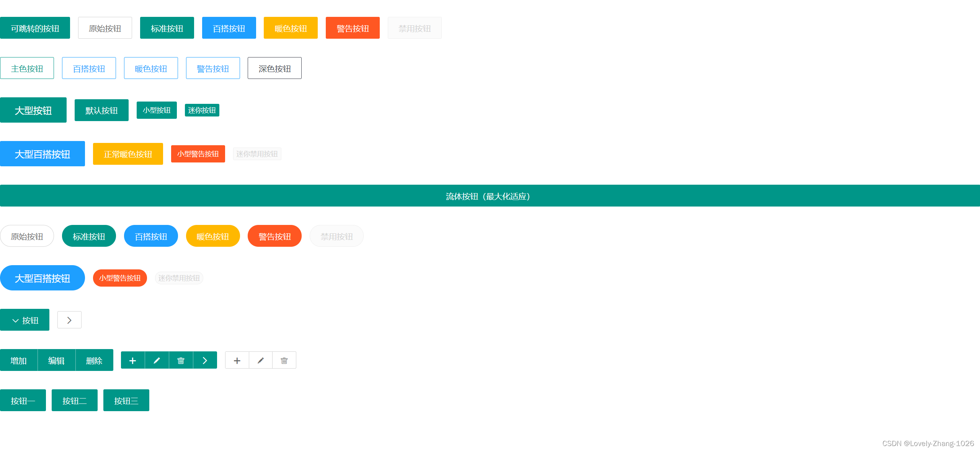Click the red square 小型警告按钮
The height and width of the screenshot is (451, 980).
[x=198, y=154]
